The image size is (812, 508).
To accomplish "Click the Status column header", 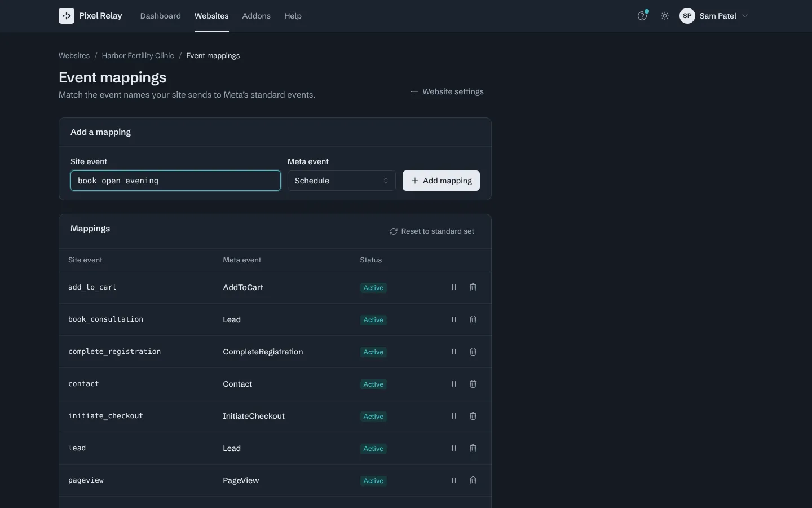I will click(x=371, y=260).
